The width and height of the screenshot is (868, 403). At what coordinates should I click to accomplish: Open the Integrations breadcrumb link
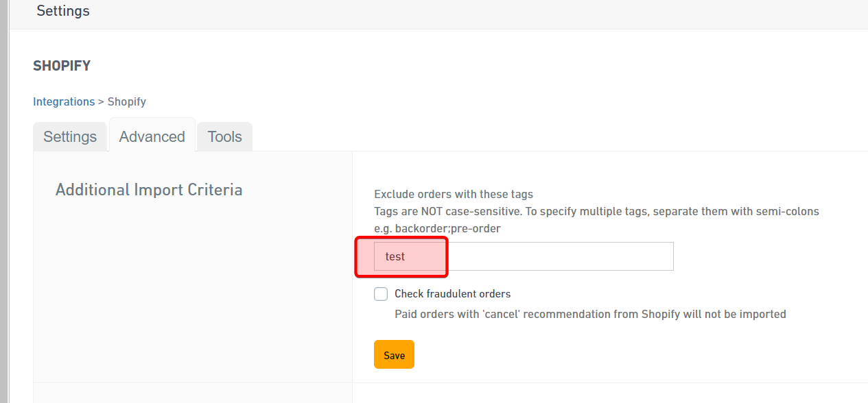(x=64, y=101)
